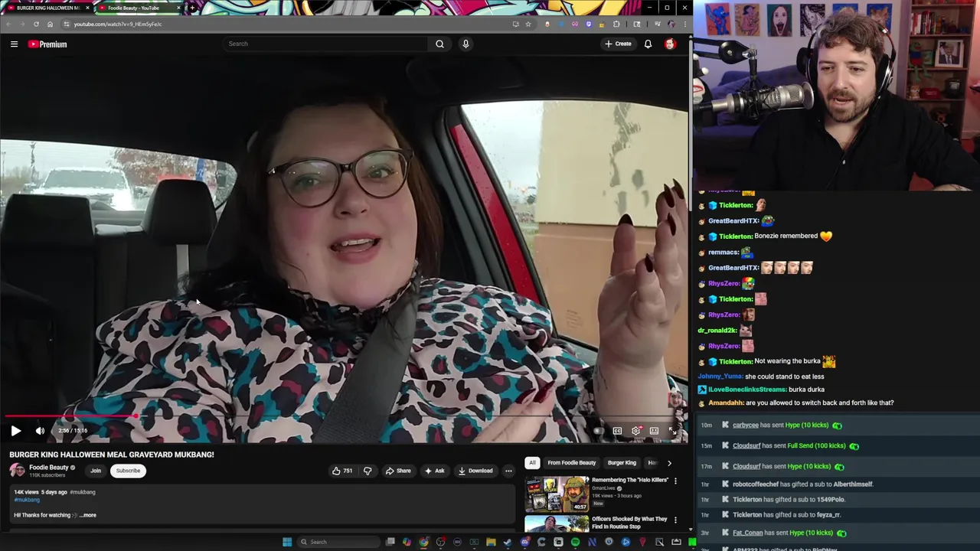Like the video with 751 likes

(341, 471)
